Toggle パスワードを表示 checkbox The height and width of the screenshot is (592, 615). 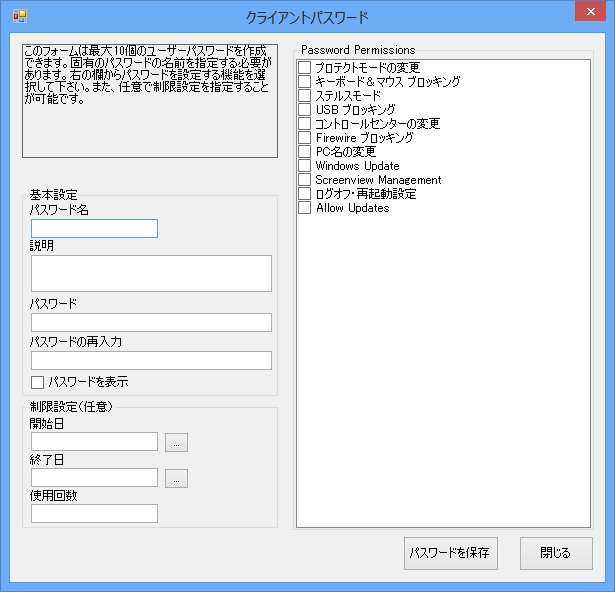(x=38, y=382)
